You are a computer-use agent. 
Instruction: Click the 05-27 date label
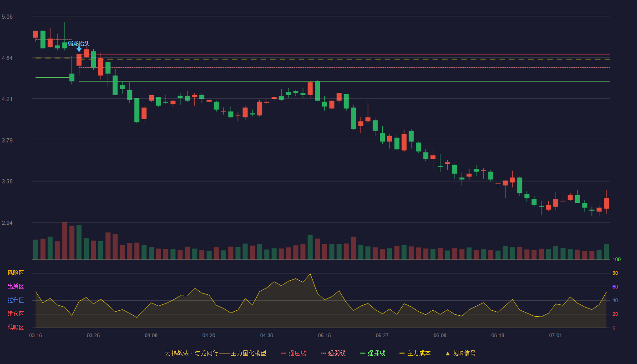(382, 335)
